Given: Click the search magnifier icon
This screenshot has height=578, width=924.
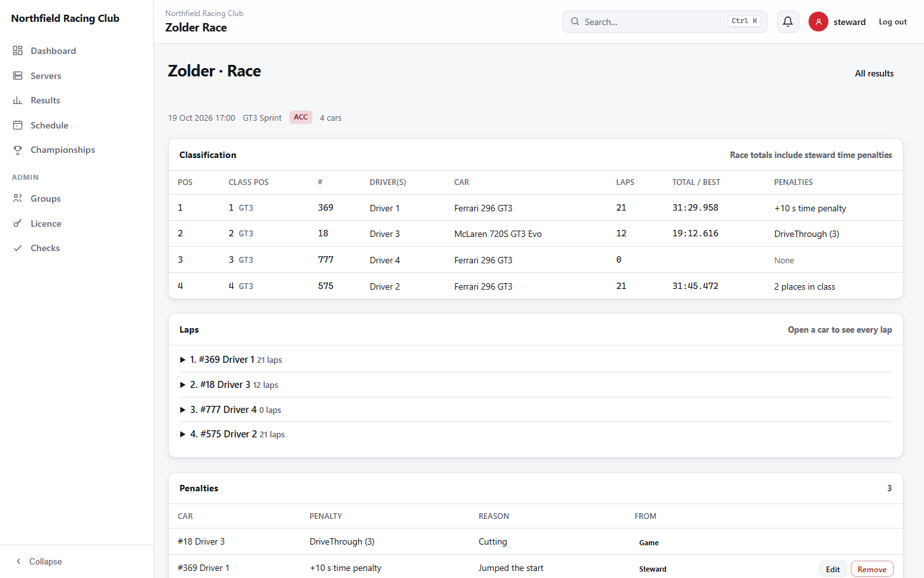Looking at the screenshot, I should 575,22.
